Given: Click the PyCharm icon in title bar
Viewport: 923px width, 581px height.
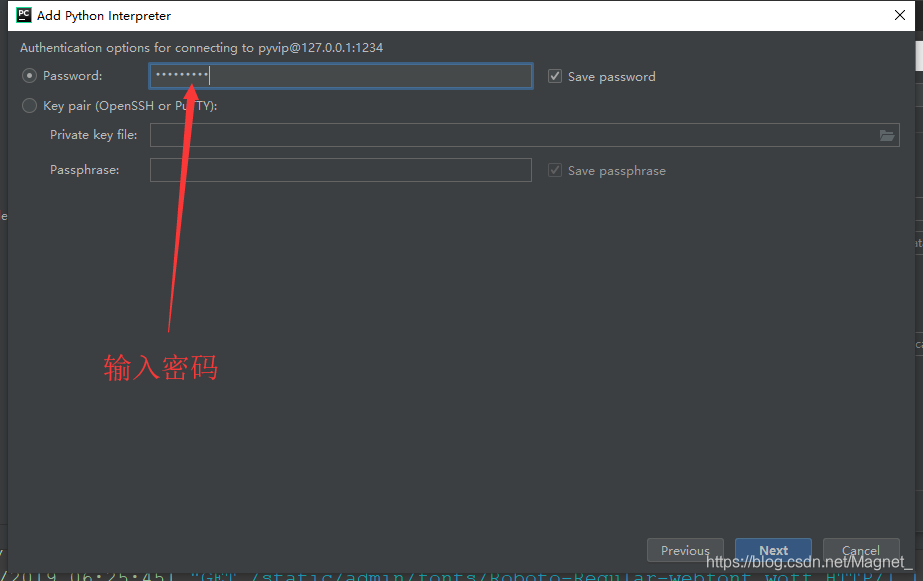Looking at the screenshot, I should [x=24, y=15].
